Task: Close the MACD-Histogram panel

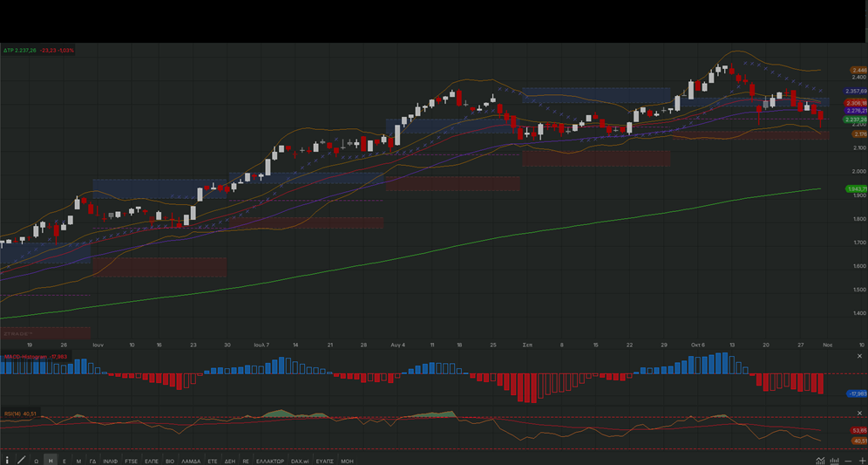Action: click(859, 356)
